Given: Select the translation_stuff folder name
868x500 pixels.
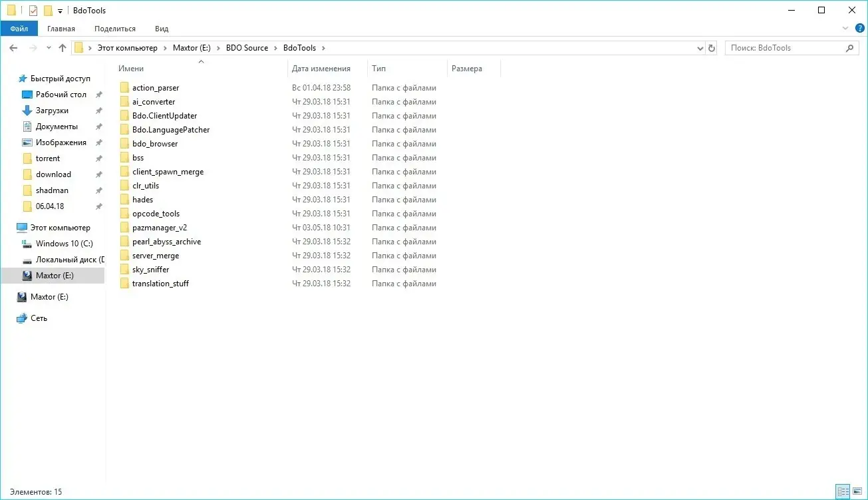Looking at the screenshot, I should [160, 284].
